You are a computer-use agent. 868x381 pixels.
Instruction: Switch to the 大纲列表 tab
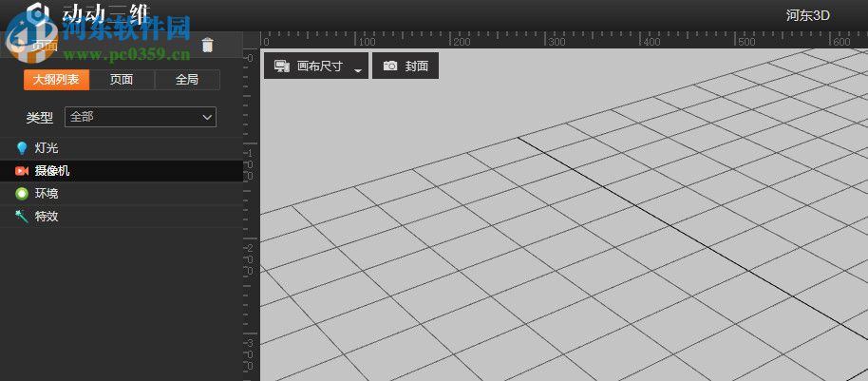56,80
